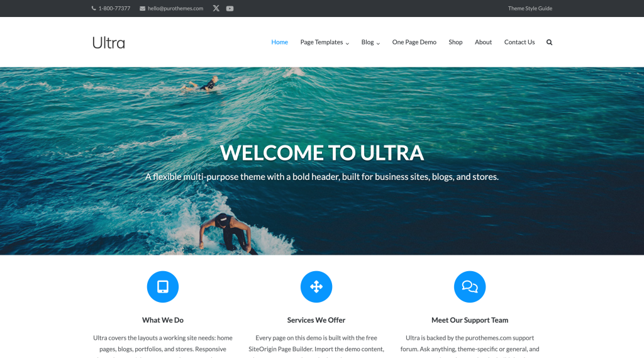Open the search magnifier in the navigation
Screen dimensions: 644x358
pos(549,42)
